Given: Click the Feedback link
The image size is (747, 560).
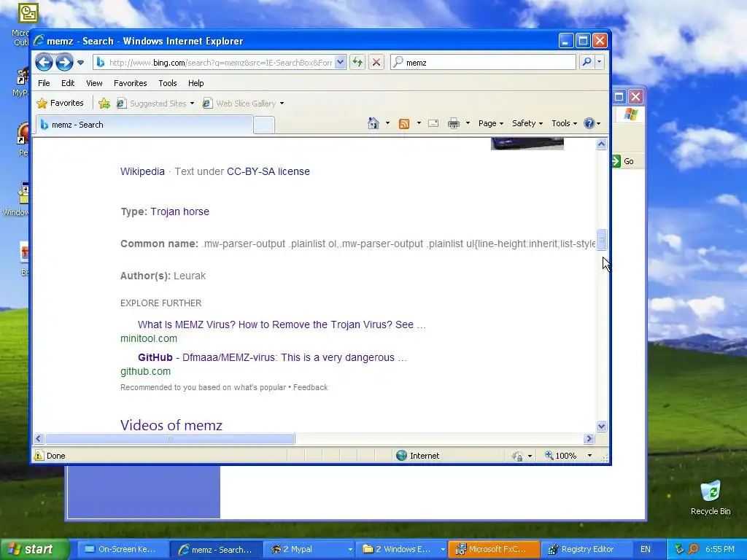Looking at the screenshot, I should point(310,387).
